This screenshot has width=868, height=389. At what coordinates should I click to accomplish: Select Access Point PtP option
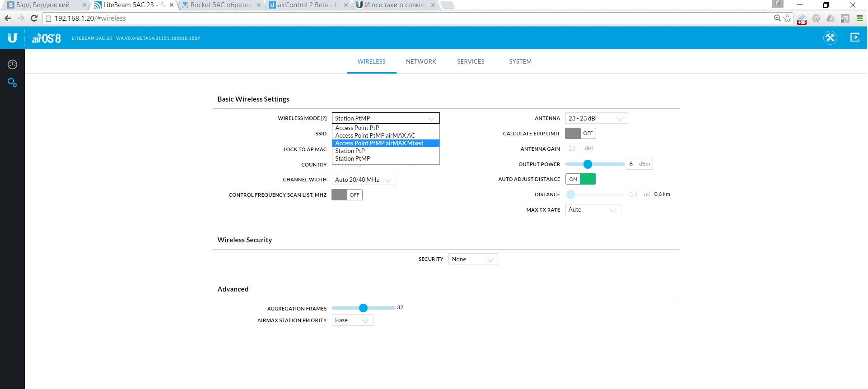386,128
